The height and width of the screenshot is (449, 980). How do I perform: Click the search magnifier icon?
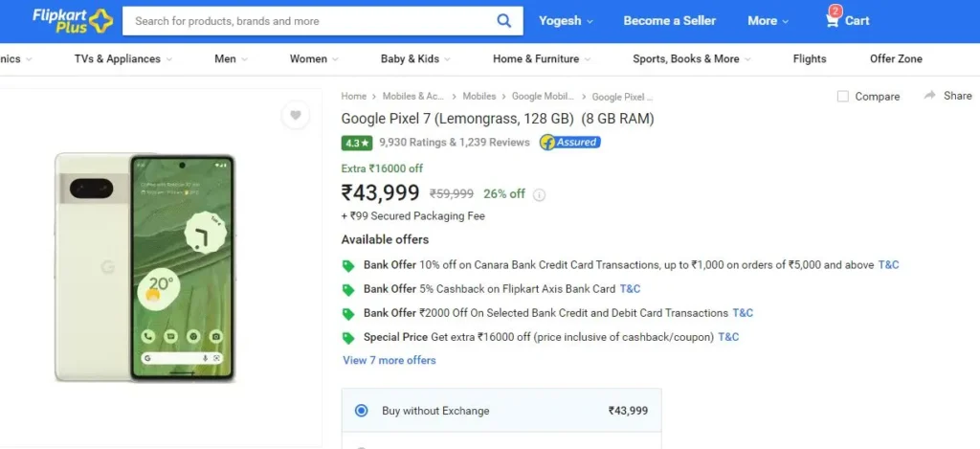click(503, 21)
